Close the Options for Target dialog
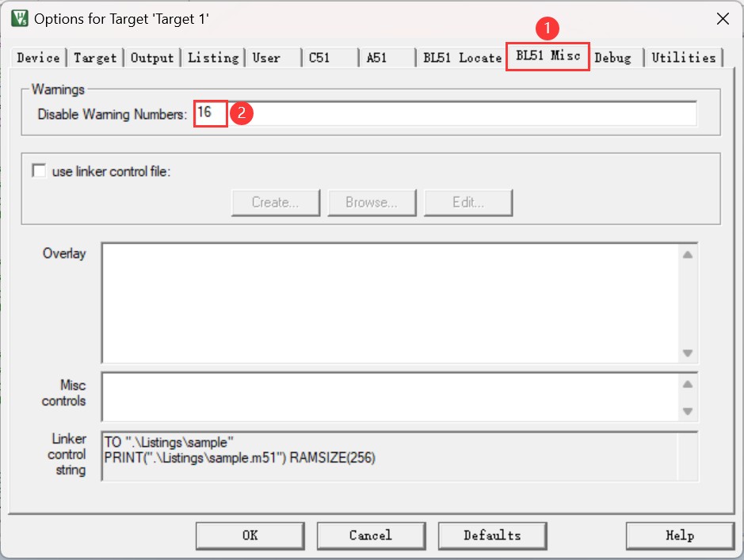 click(x=723, y=19)
